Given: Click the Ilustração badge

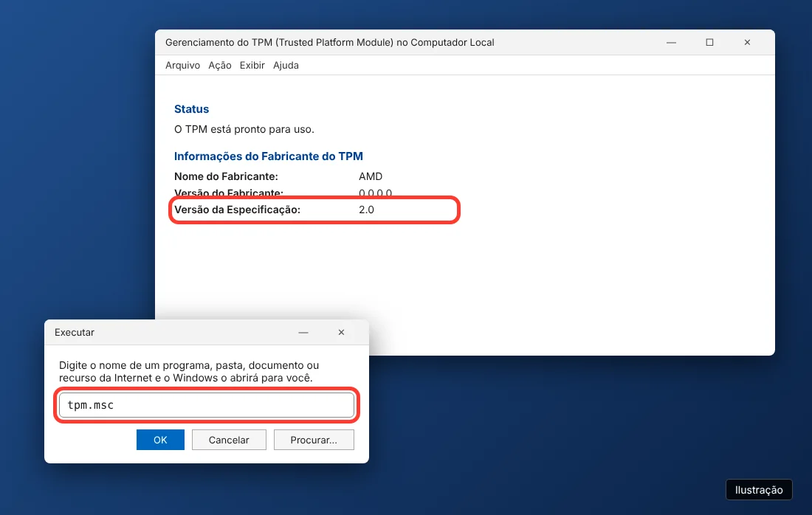Looking at the screenshot, I should (x=759, y=490).
